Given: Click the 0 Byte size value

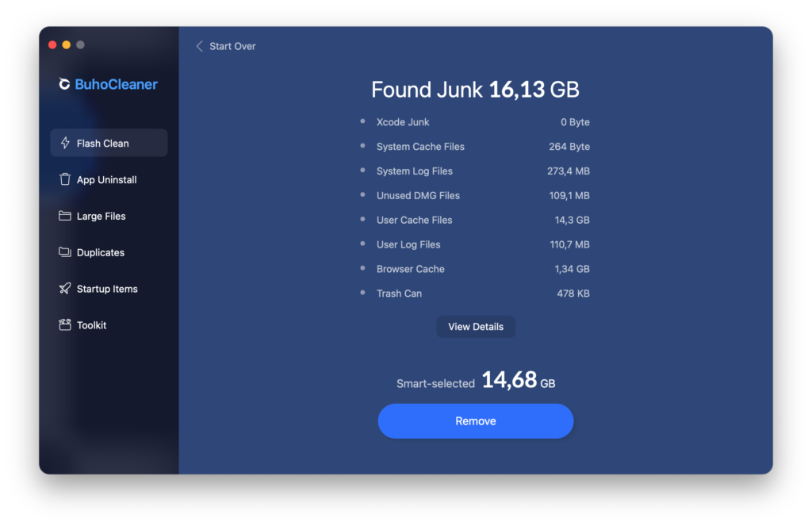Looking at the screenshot, I should pos(576,122).
